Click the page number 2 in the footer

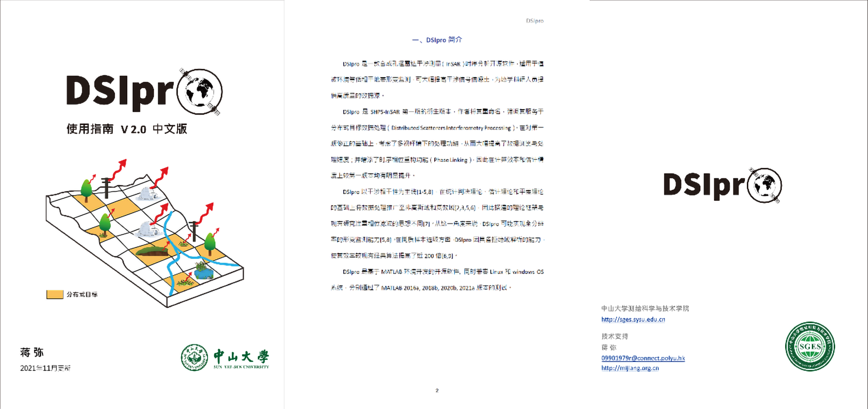437,390
